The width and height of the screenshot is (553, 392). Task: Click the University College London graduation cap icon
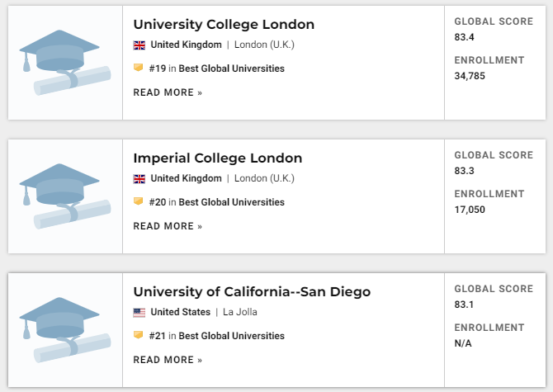[65, 63]
